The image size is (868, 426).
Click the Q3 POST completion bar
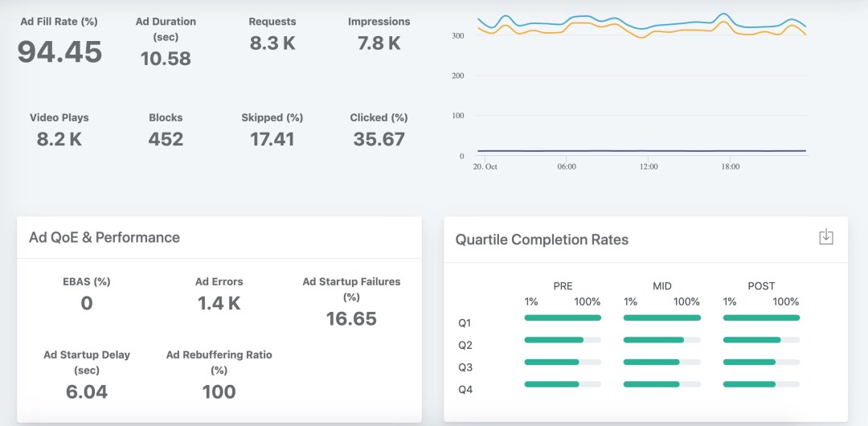[x=761, y=362]
